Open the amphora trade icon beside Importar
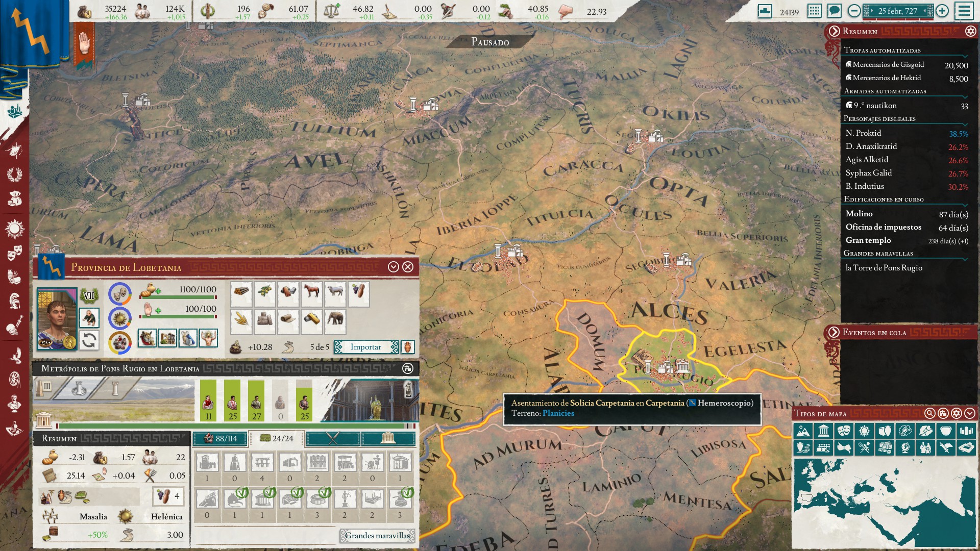 point(408,347)
